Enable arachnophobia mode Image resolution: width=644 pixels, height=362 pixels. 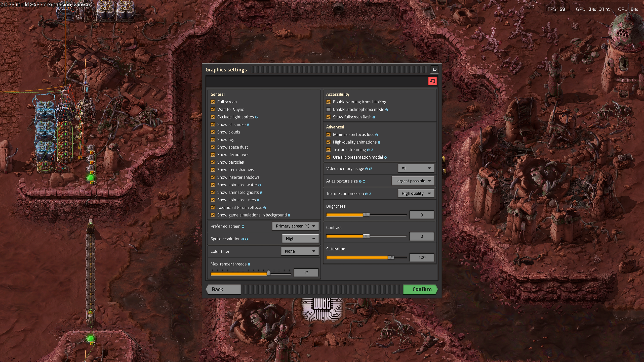329,109
